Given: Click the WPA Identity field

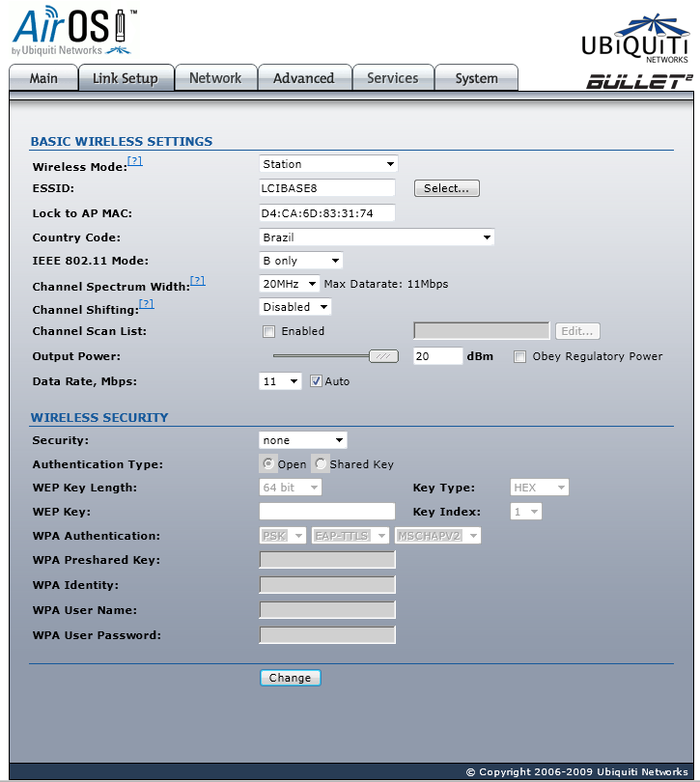Looking at the screenshot, I should [327, 585].
